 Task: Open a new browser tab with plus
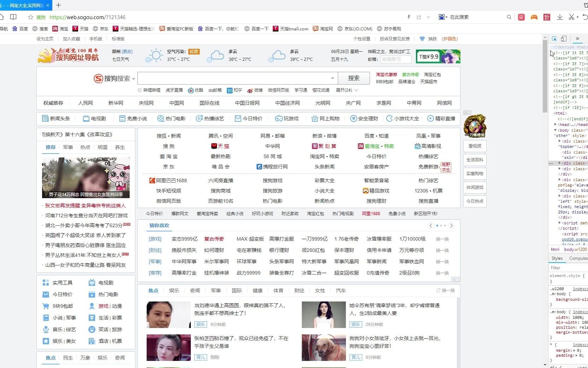[59, 5]
